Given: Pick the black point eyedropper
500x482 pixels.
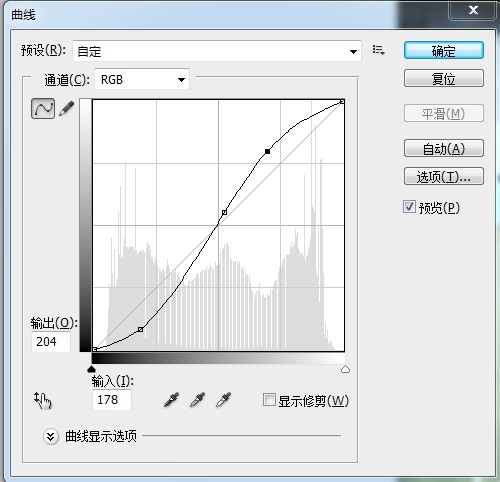Looking at the screenshot, I should tap(172, 400).
